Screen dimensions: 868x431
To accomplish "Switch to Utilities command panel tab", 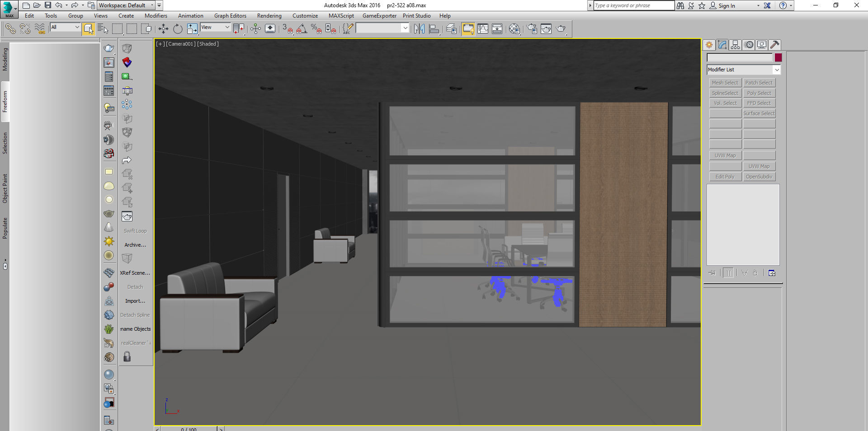I will click(x=775, y=45).
